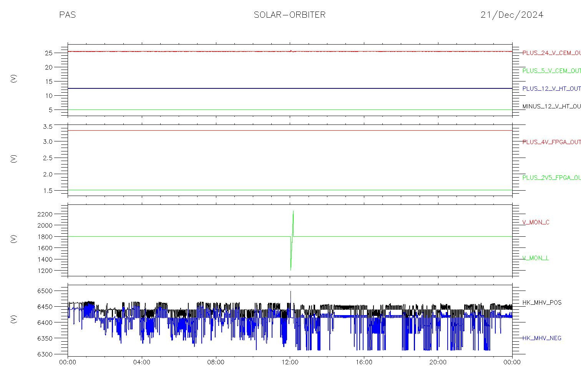This screenshot has width=581, height=392.
Task: Click the 12:00 time axis label
Action: [x=290, y=362]
